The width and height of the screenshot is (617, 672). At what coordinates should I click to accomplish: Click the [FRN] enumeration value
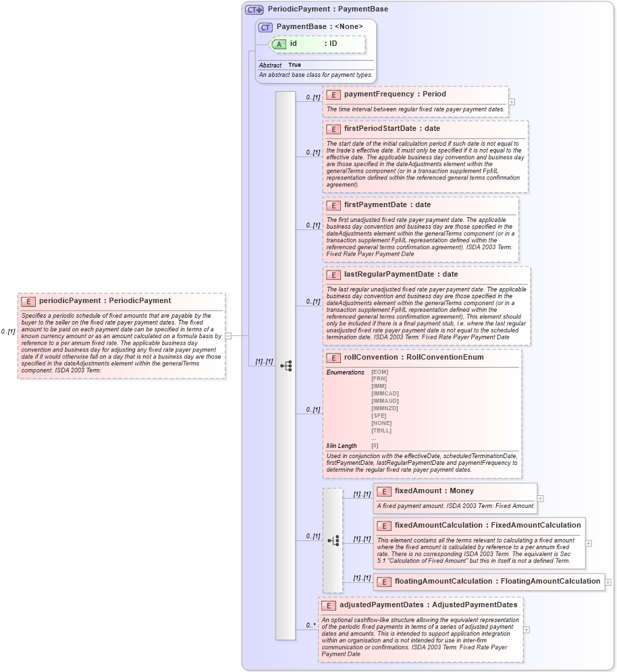pyautogui.click(x=379, y=379)
